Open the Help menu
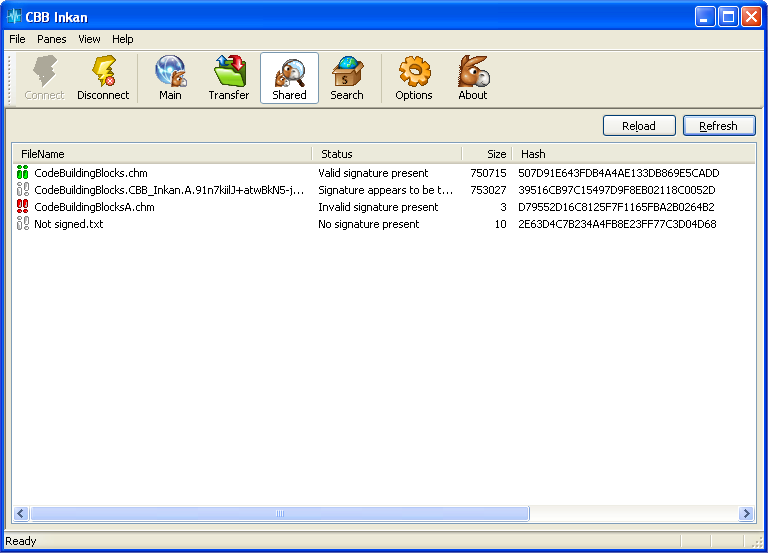The height and width of the screenshot is (553, 768). (122, 39)
